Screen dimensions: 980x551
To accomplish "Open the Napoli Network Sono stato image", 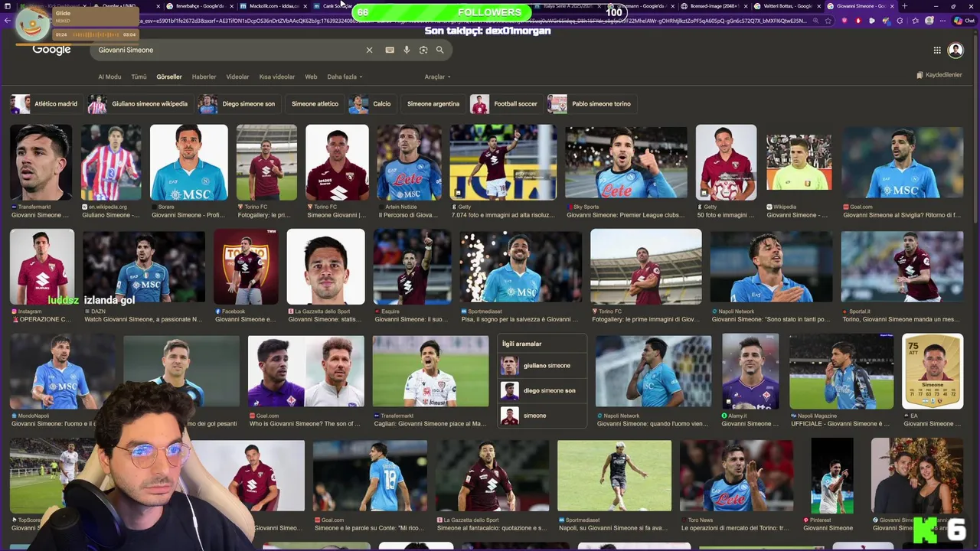I will (x=771, y=266).
